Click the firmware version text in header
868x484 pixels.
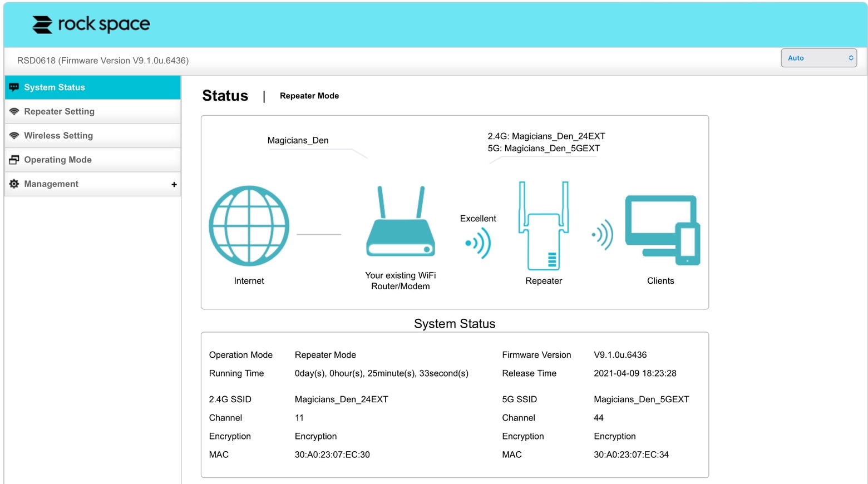click(x=103, y=61)
